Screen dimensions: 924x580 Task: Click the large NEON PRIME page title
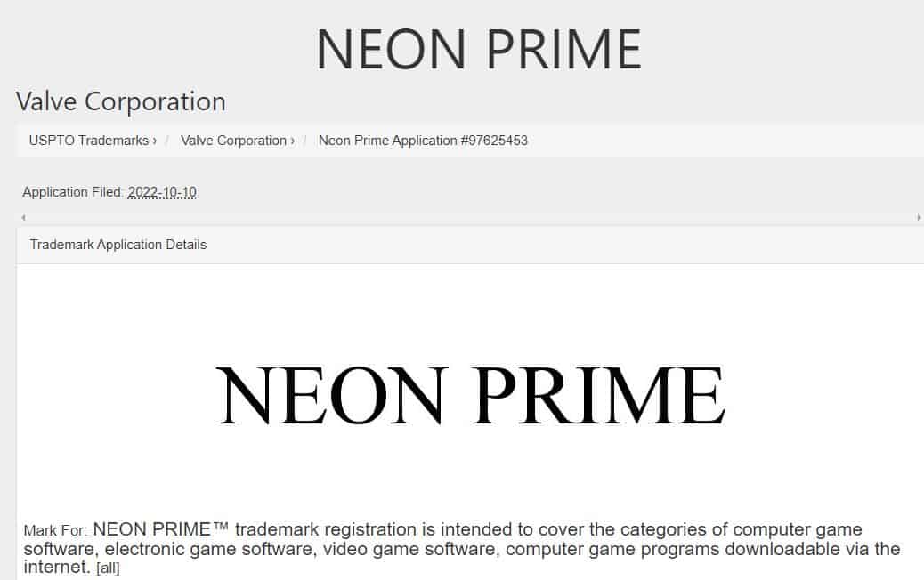[x=479, y=50]
